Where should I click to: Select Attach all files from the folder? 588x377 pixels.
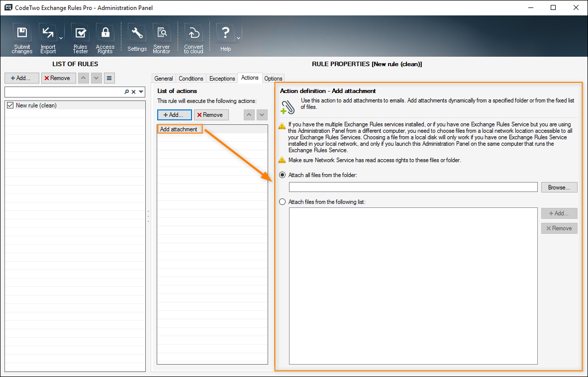pos(283,175)
